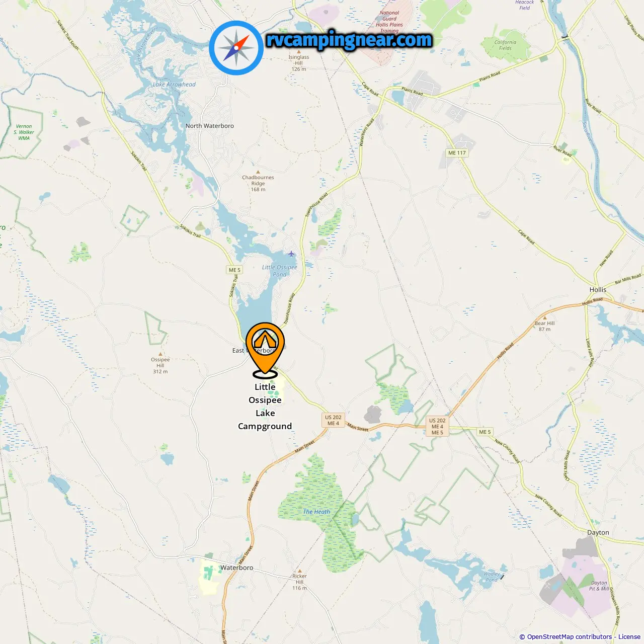Open the License link
Screen dimensions: 644x644
(629, 637)
